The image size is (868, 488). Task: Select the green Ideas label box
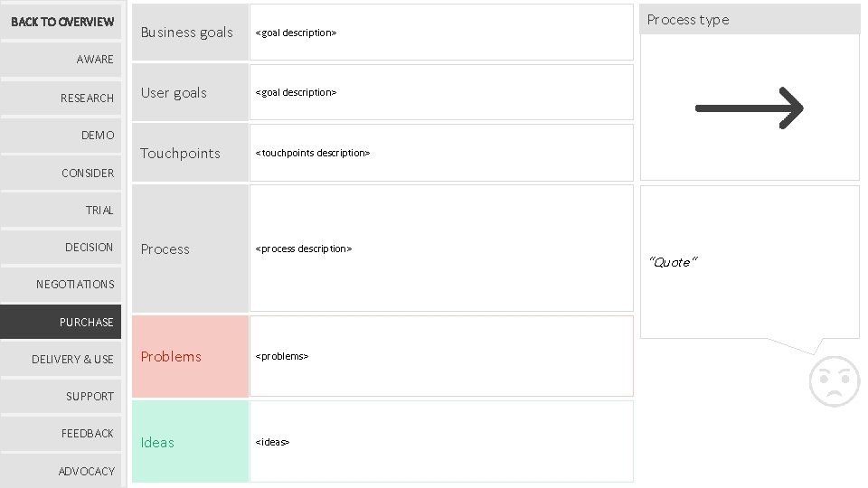click(x=190, y=442)
